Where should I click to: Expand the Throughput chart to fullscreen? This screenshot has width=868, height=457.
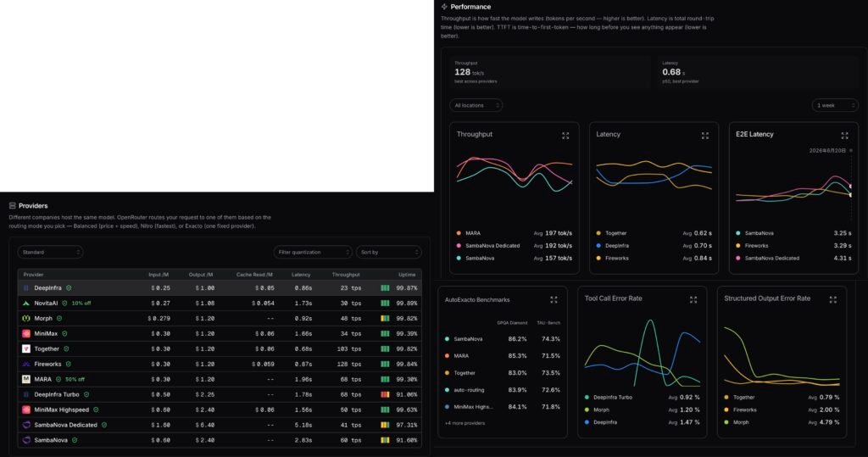[565, 136]
